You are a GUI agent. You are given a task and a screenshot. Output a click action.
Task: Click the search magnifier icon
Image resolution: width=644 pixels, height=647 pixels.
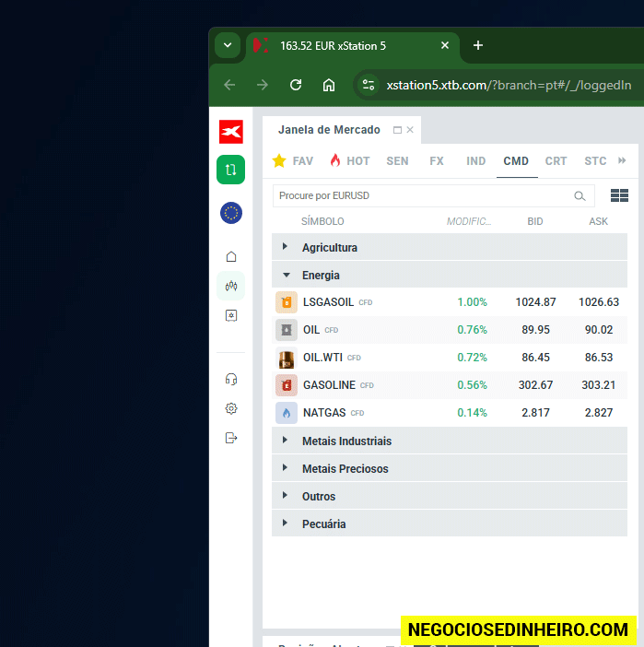pos(580,196)
